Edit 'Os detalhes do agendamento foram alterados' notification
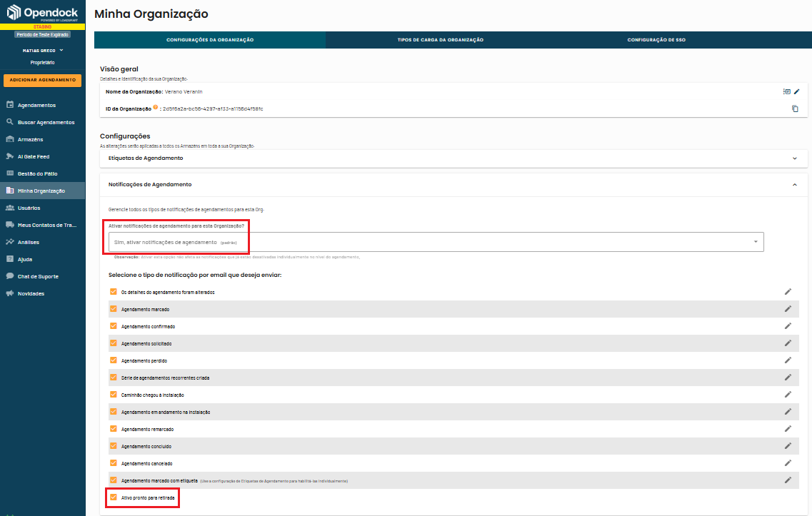This screenshot has height=516, width=812. pos(788,292)
